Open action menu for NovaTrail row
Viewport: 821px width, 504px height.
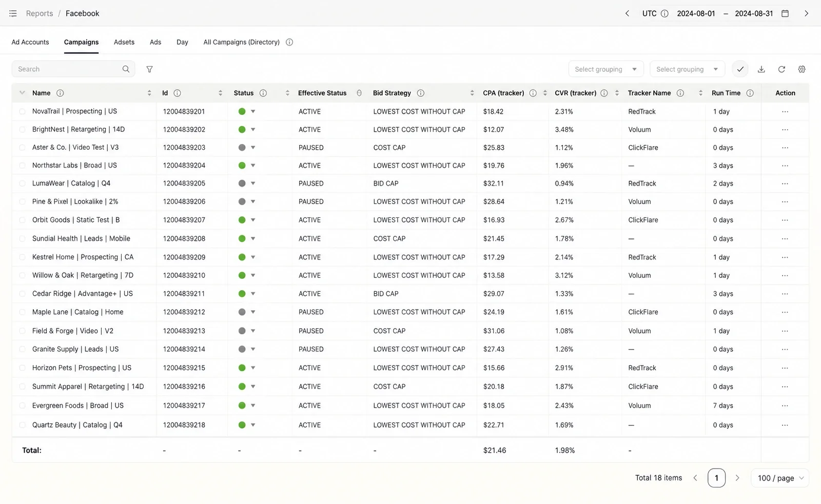pyautogui.click(x=785, y=111)
